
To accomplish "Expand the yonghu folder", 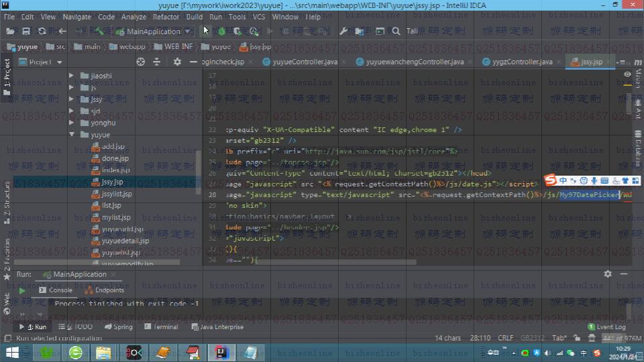I will [72, 123].
